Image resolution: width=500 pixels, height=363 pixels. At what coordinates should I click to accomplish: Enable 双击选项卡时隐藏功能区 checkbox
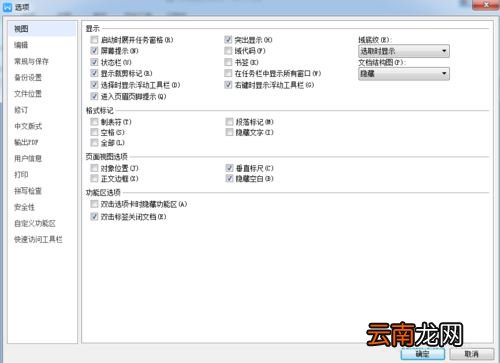(94, 204)
